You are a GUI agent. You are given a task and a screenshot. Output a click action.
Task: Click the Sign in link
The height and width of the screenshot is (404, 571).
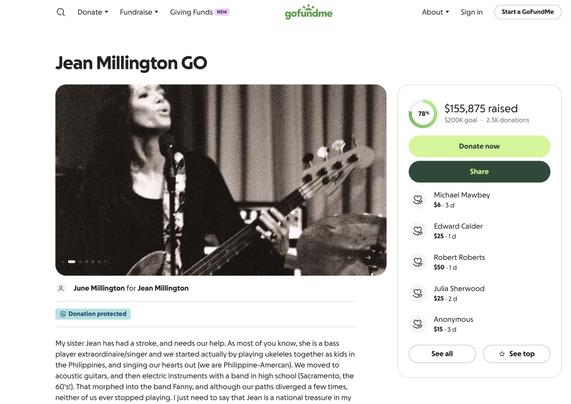point(471,12)
